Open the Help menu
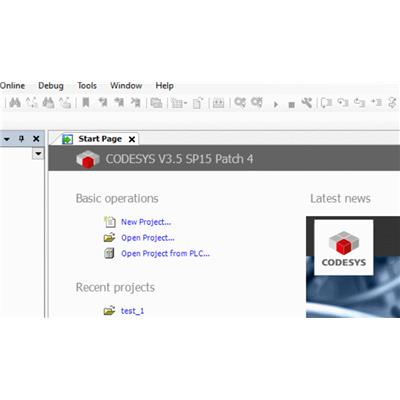The height and width of the screenshot is (400, 400). (x=164, y=86)
